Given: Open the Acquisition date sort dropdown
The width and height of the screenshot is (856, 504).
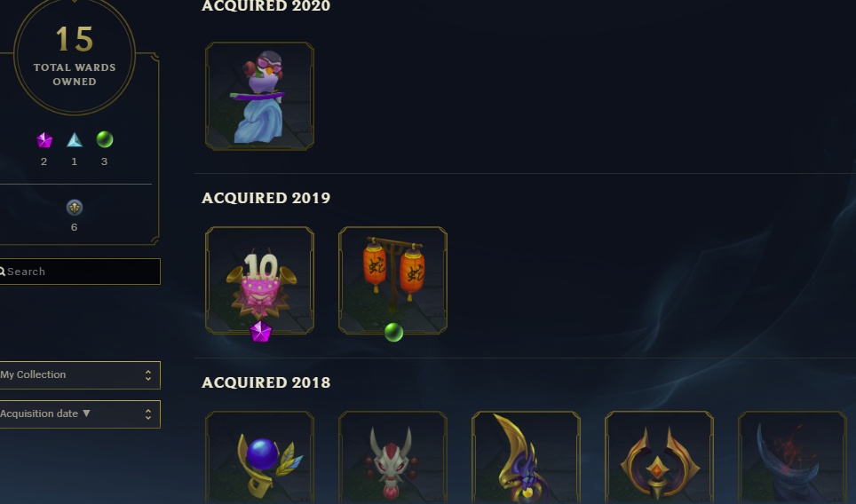Looking at the screenshot, I should point(80,414).
